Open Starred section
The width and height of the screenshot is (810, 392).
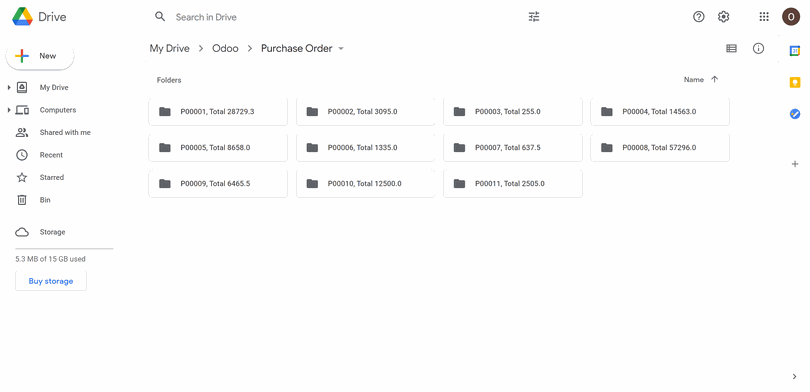coord(52,177)
